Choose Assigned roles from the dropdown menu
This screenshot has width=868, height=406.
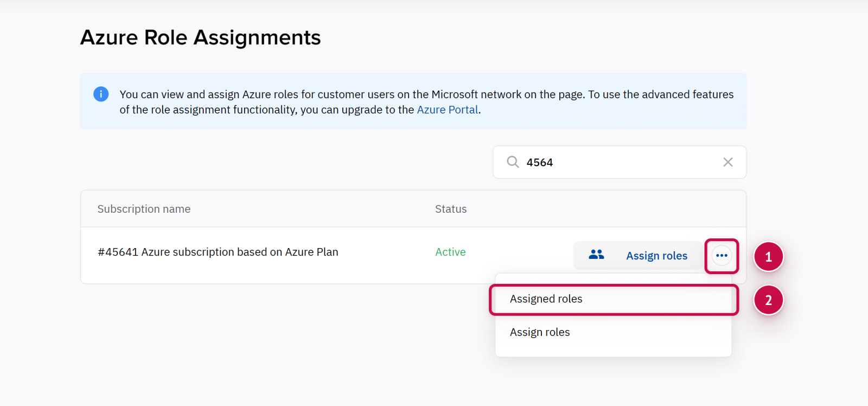point(546,299)
